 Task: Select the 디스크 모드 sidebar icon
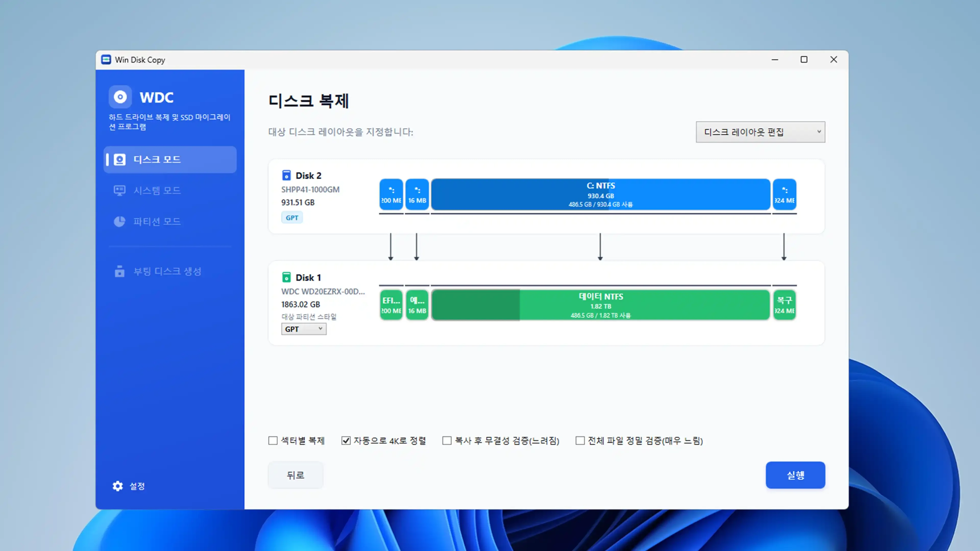click(120, 159)
